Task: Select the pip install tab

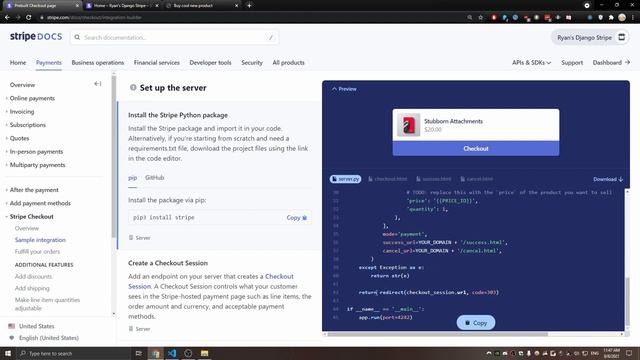Action: 133,178
